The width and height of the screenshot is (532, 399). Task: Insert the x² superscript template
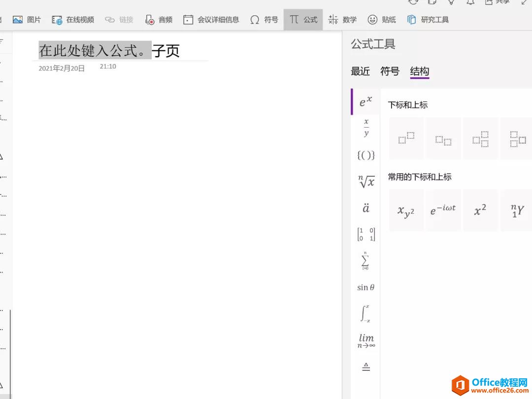click(x=480, y=210)
